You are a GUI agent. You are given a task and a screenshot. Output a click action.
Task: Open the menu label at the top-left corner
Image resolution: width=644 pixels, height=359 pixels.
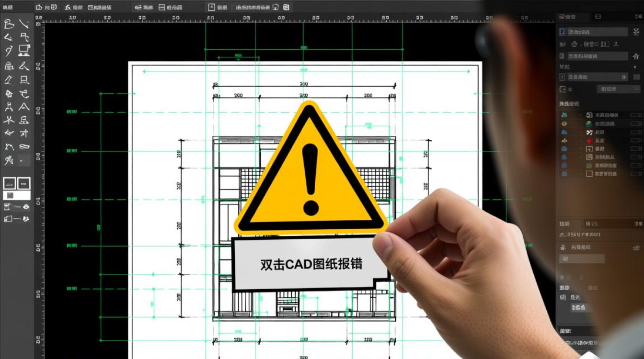(x=9, y=7)
